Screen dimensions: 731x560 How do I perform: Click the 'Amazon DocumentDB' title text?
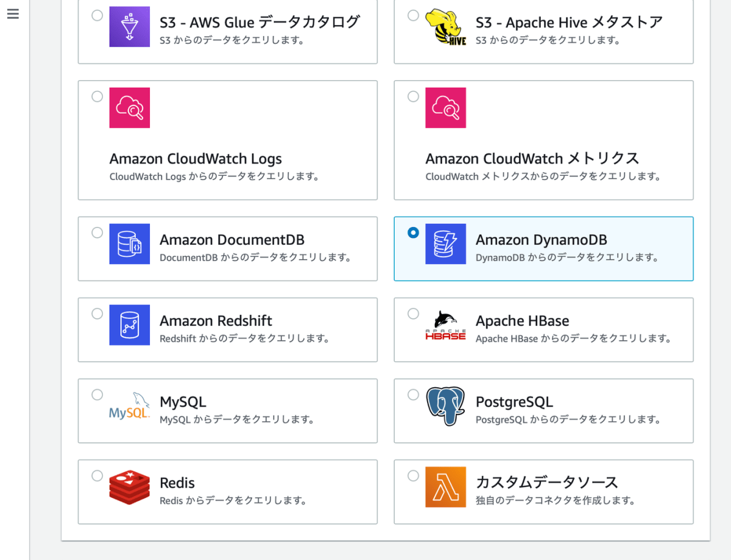(x=232, y=240)
